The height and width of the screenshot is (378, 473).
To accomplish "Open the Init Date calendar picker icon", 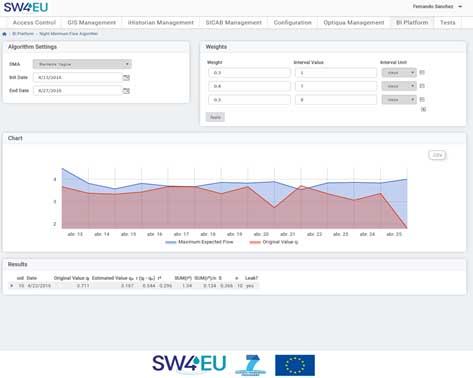I will (126, 78).
